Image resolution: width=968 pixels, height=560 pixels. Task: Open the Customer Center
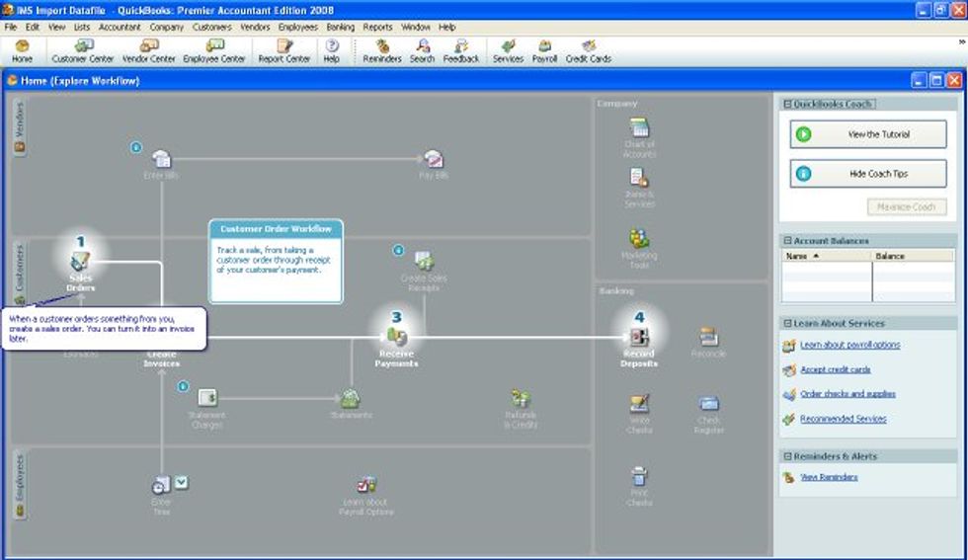(83, 50)
